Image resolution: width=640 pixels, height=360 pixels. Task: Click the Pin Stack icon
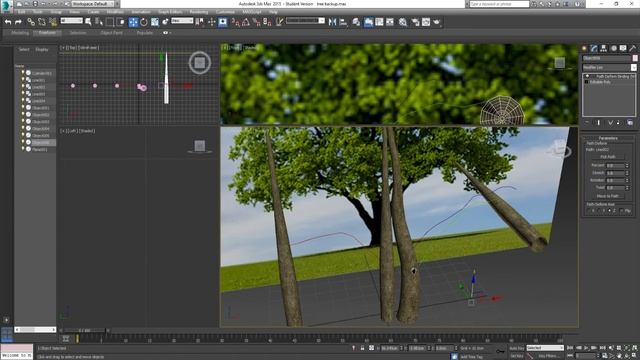click(587, 122)
